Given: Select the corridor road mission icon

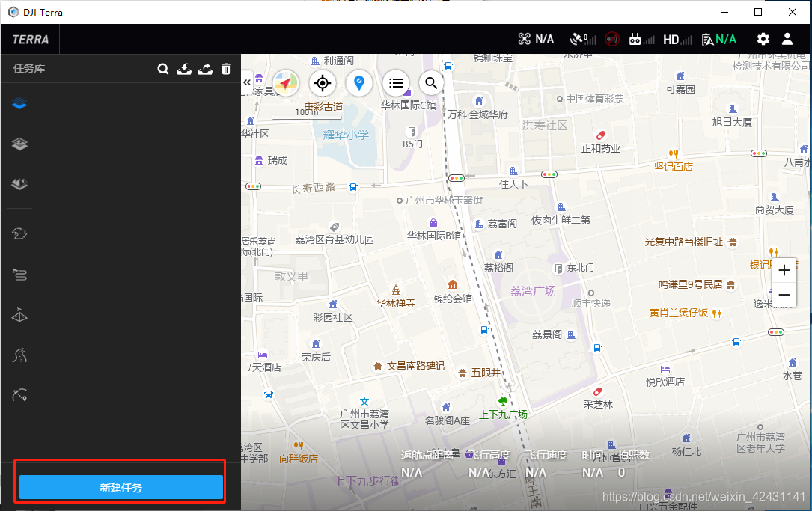Looking at the screenshot, I should (x=19, y=355).
